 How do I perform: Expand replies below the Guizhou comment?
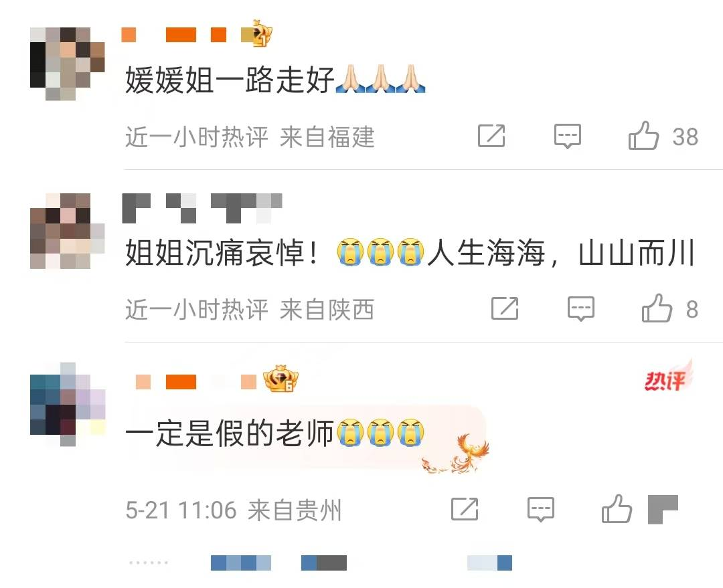tap(321, 563)
